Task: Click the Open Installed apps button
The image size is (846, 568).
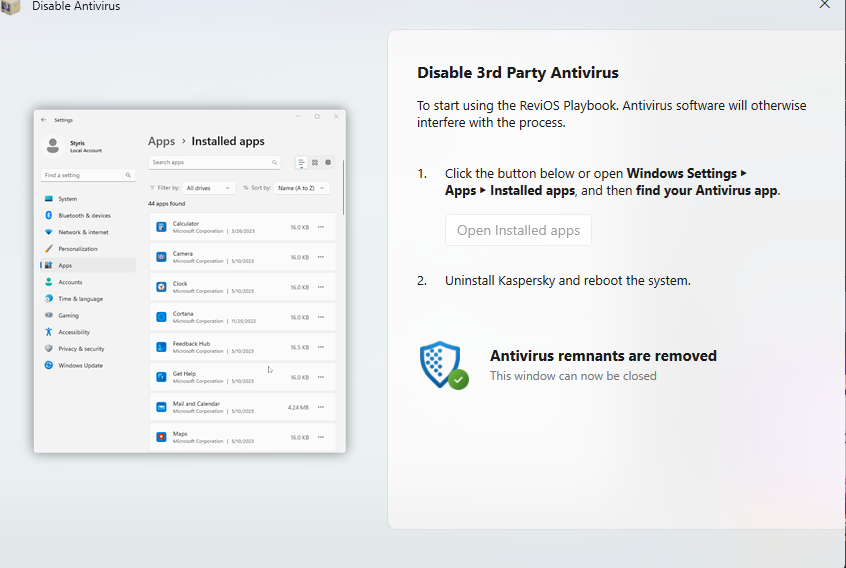Action: pos(518,230)
